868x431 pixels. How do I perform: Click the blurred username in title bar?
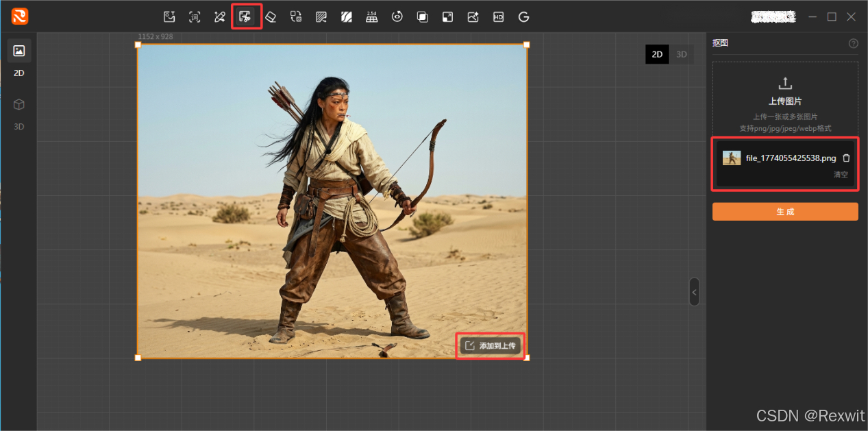(x=773, y=16)
